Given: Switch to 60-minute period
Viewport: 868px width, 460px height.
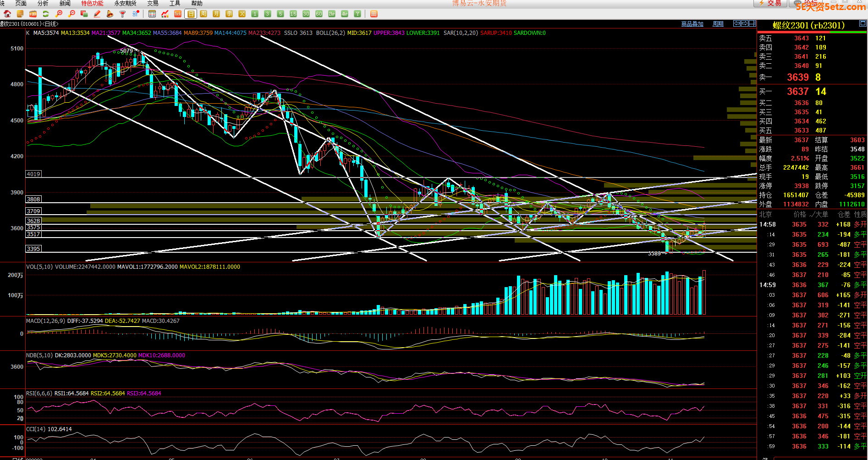Looking at the screenshot, I should point(319,14).
